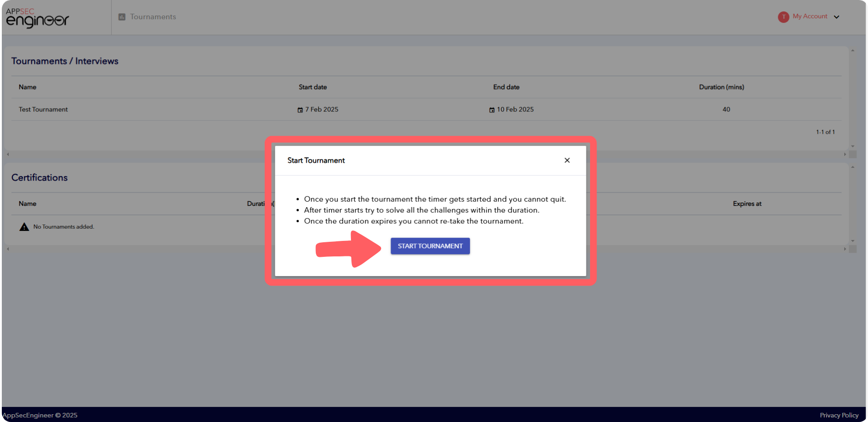Click the calendar icon next to 10 Feb 2025

click(x=492, y=109)
